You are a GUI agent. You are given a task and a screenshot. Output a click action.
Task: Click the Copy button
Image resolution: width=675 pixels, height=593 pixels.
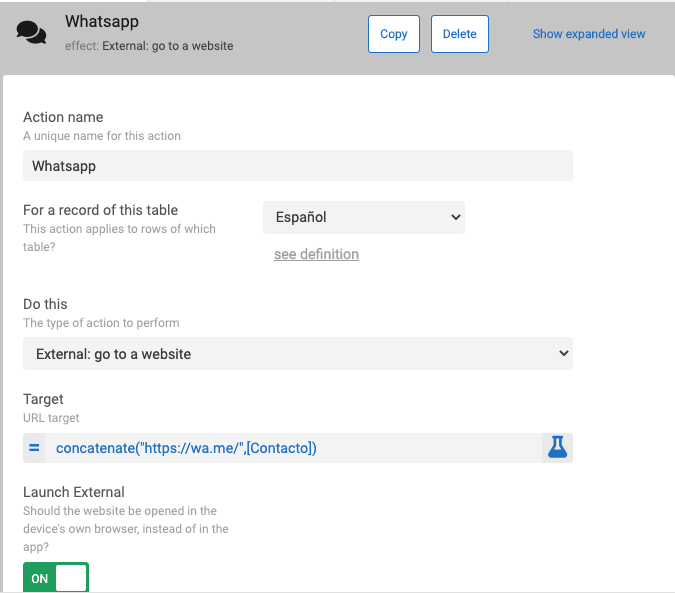tap(393, 34)
